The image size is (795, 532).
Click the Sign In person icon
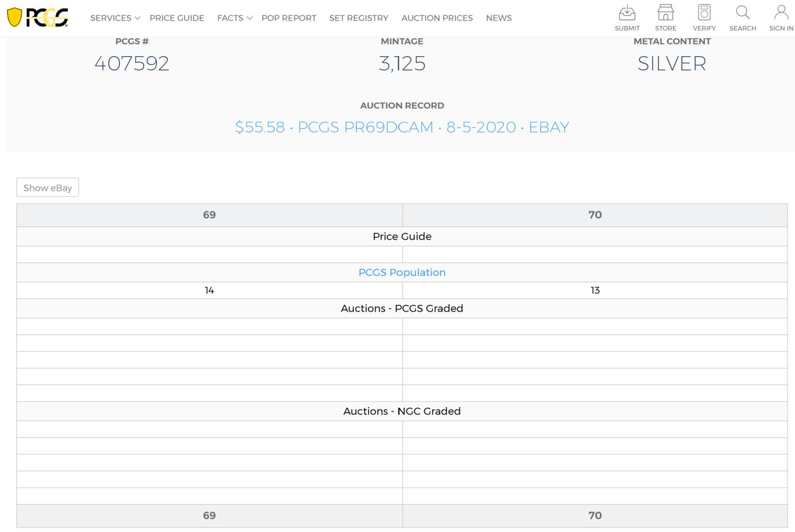(781, 13)
